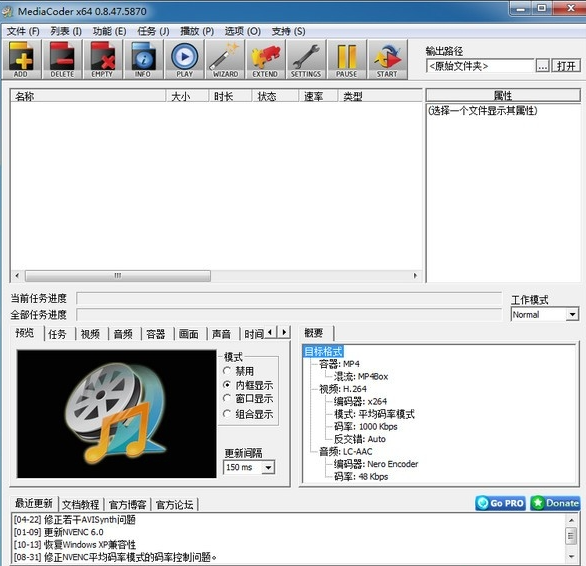Switch to the 预览 tab

click(x=25, y=333)
